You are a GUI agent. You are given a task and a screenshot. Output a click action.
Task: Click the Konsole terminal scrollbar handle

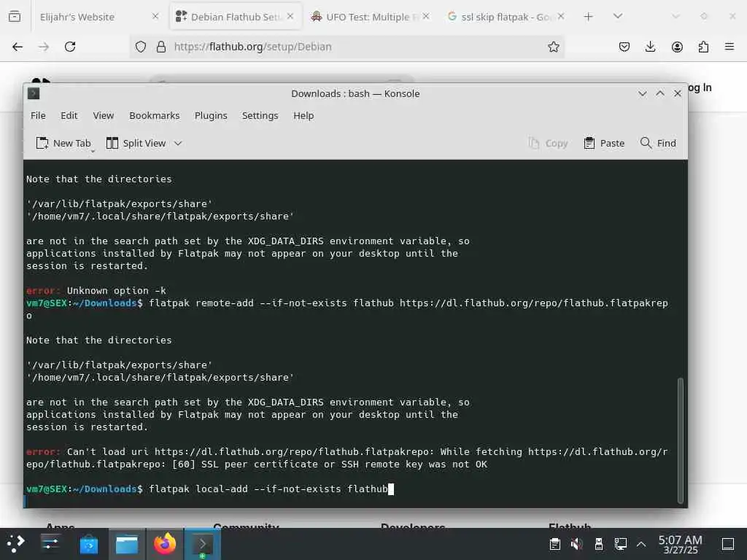pos(681,440)
